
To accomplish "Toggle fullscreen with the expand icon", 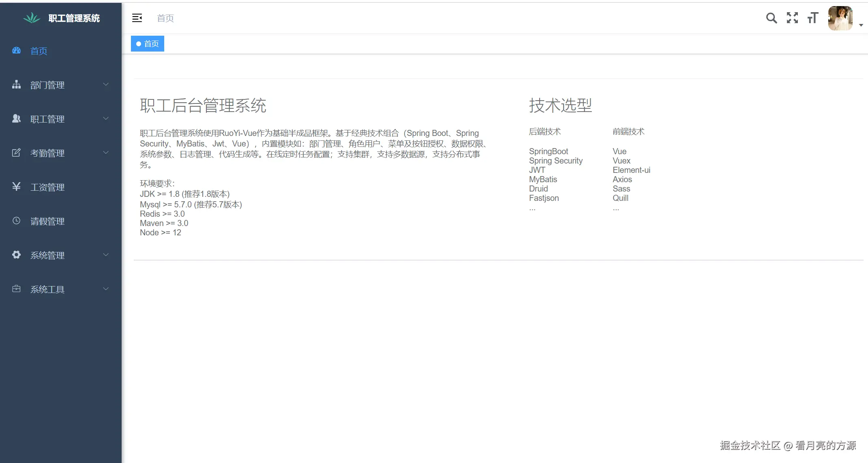I will pos(792,18).
